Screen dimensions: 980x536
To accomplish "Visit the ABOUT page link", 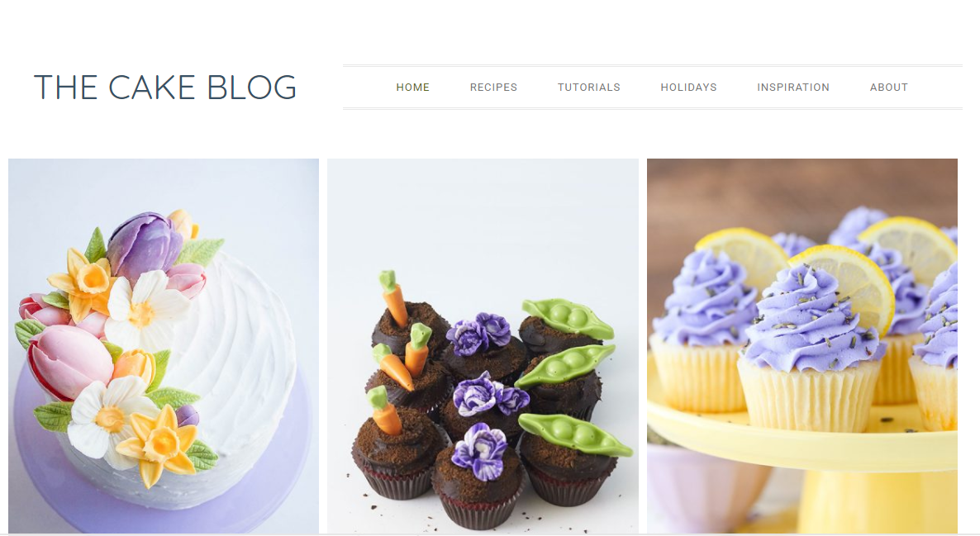I will pos(889,88).
